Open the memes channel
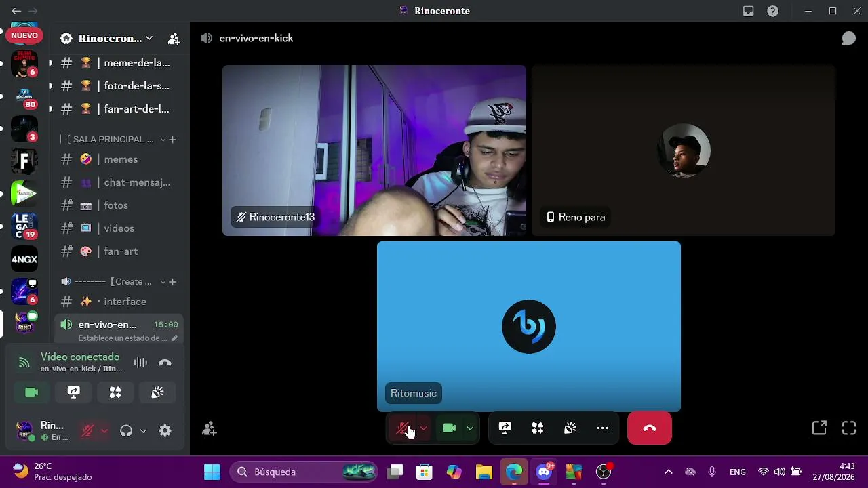This screenshot has width=868, height=488. 116,159
